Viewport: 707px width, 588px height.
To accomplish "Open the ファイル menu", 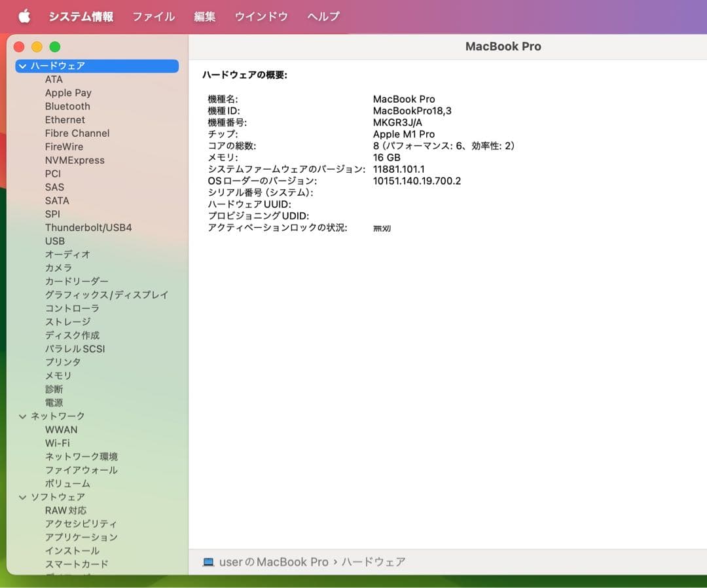I will [x=153, y=16].
